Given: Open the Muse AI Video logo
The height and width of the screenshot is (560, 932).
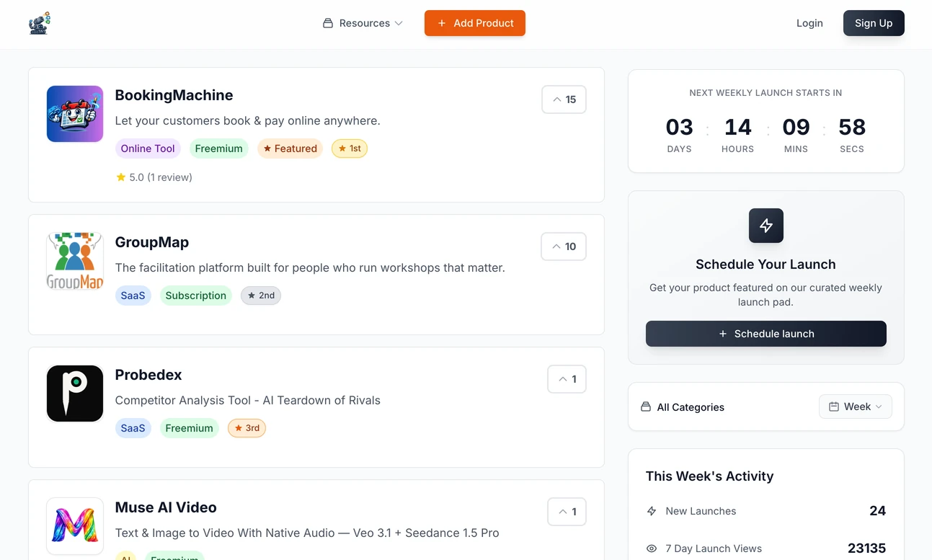Looking at the screenshot, I should point(75,526).
